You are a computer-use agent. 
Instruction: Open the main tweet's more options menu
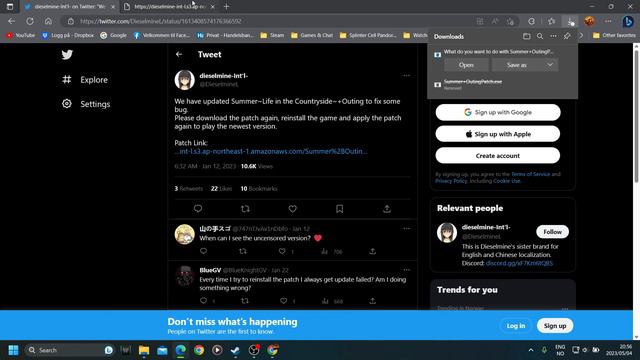click(x=406, y=76)
